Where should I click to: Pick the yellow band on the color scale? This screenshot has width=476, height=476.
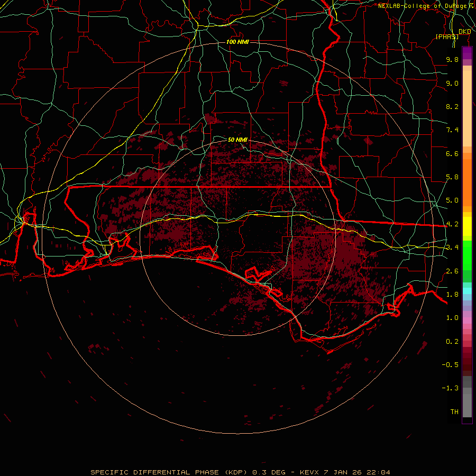pyautogui.click(x=467, y=226)
